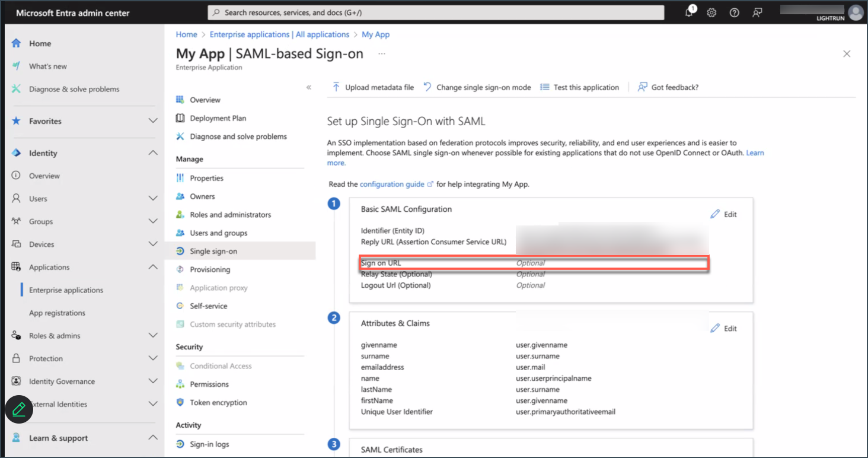
Task: Expand the Favorites section
Action: pyautogui.click(x=152, y=121)
